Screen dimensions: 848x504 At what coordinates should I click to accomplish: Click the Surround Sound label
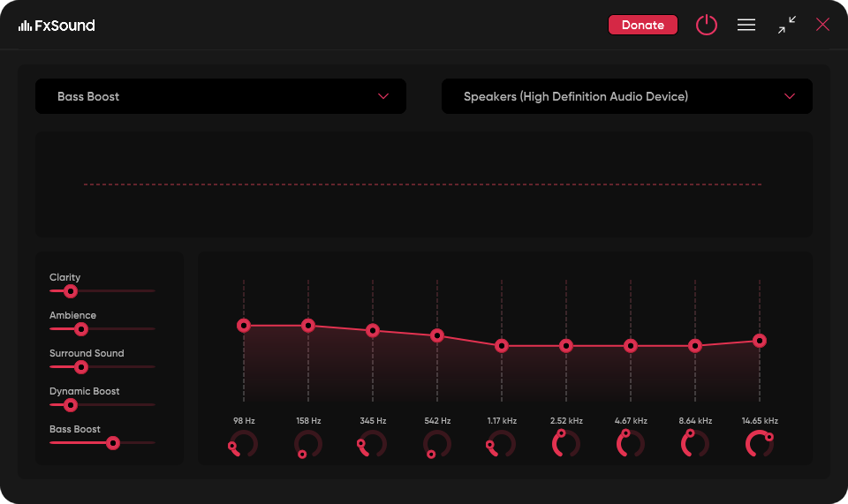87,353
